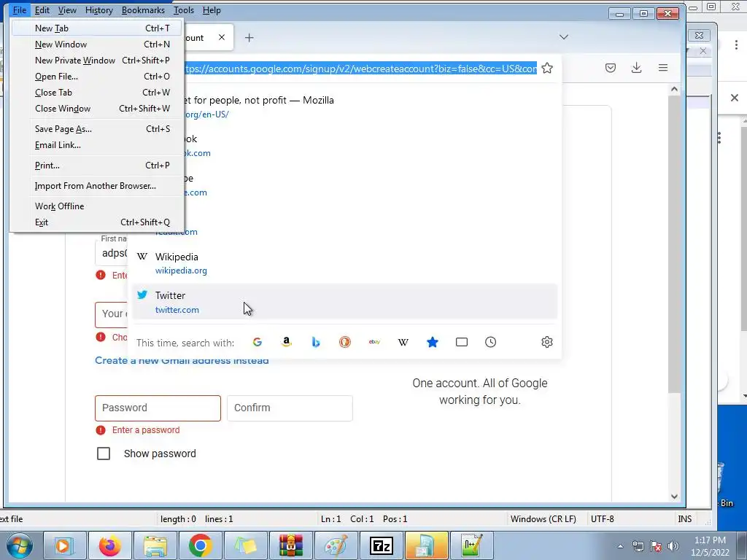Open the Save to Pocket icon
Viewport: 747px width, 560px height.
click(x=611, y=68)
